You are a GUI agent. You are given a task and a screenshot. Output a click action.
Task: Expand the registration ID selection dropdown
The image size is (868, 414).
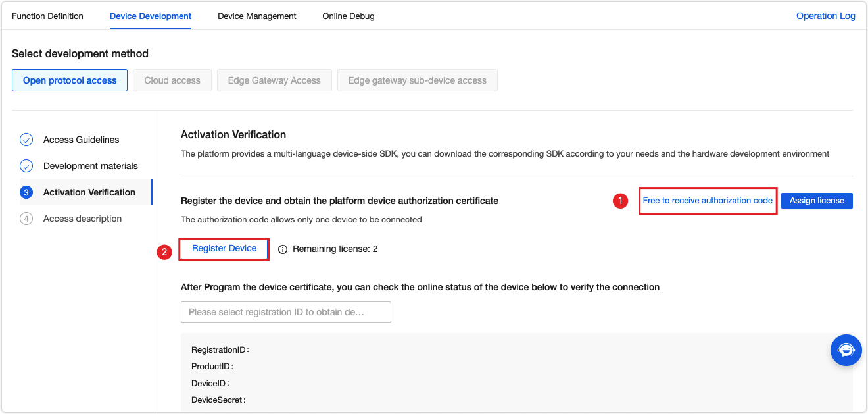coord(285,312)
